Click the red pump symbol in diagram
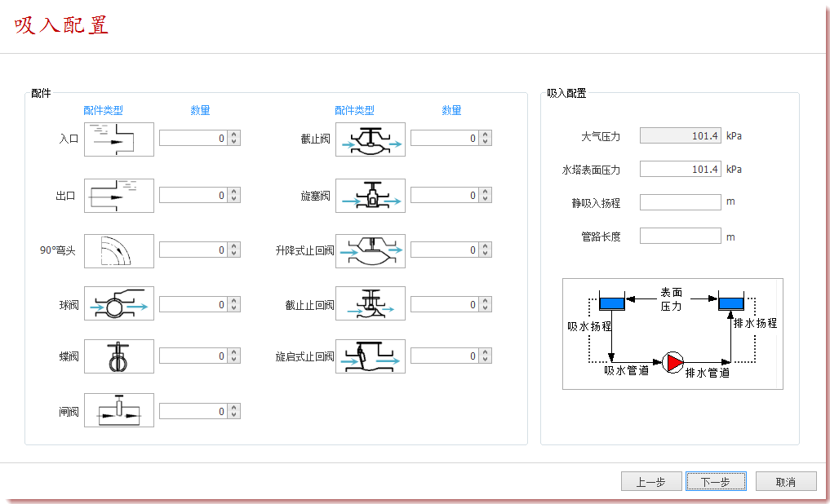 673,362
